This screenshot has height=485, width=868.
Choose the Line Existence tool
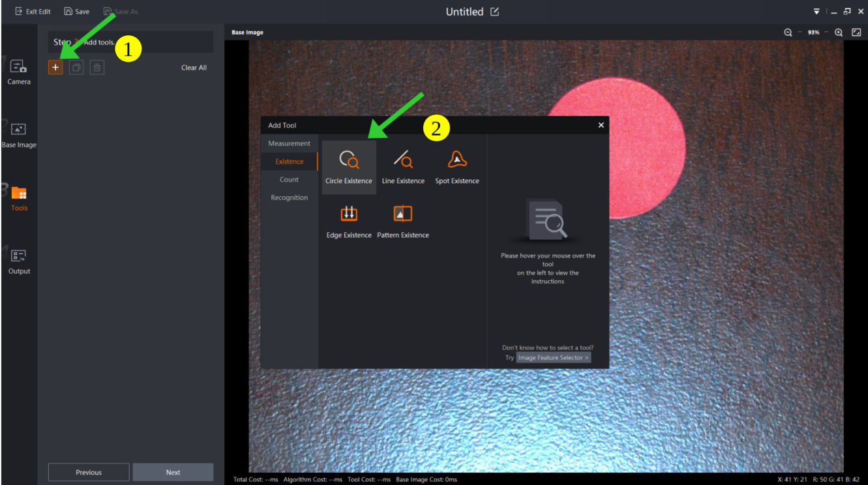[x=403, y=168]
